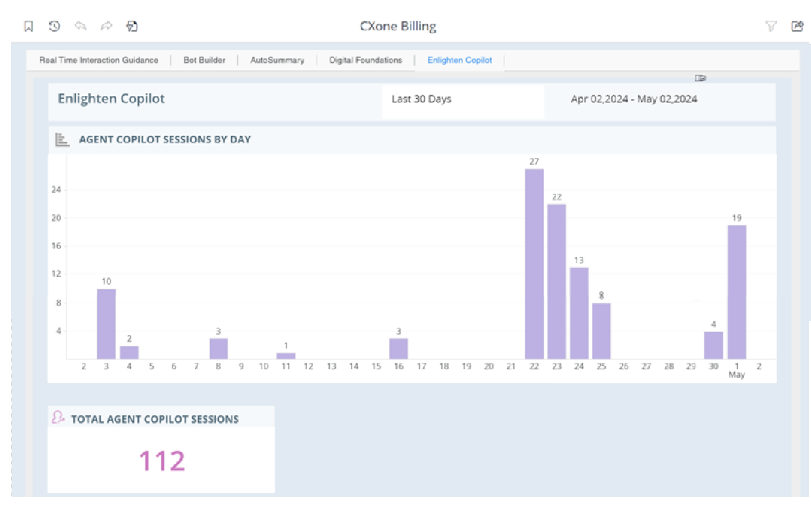
Task: Select the May 1 bar labeled 19
Action: point(737,292)
